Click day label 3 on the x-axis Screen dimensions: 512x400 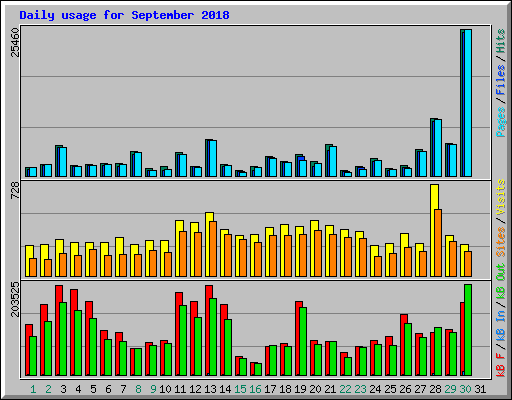tap(63, 389)
